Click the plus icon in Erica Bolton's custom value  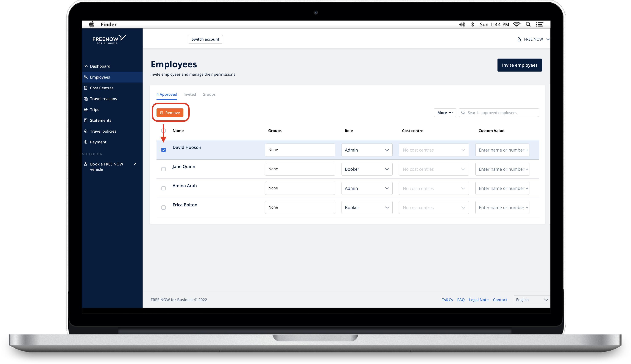click(x=527, y=208)
